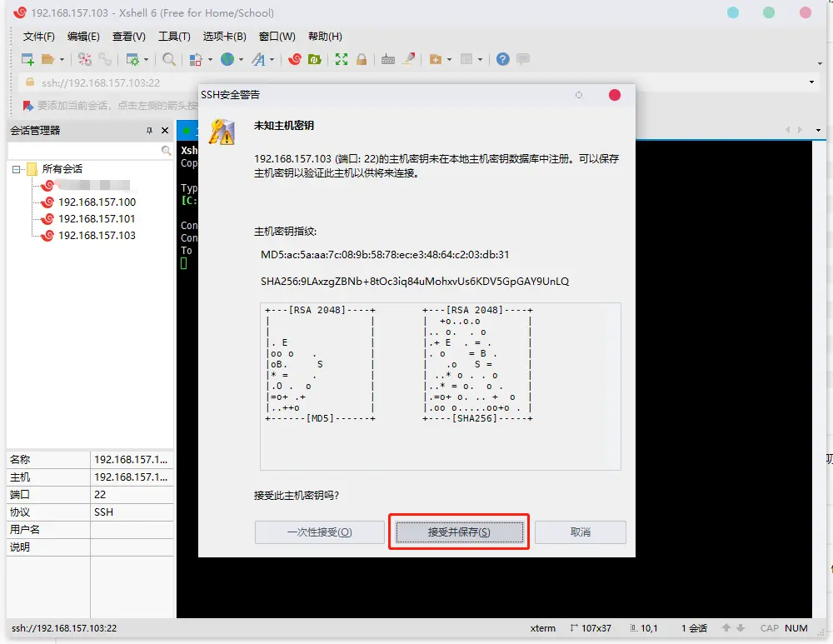Click the Disconnect toolbar icon
833x644 pixels.
85,59
